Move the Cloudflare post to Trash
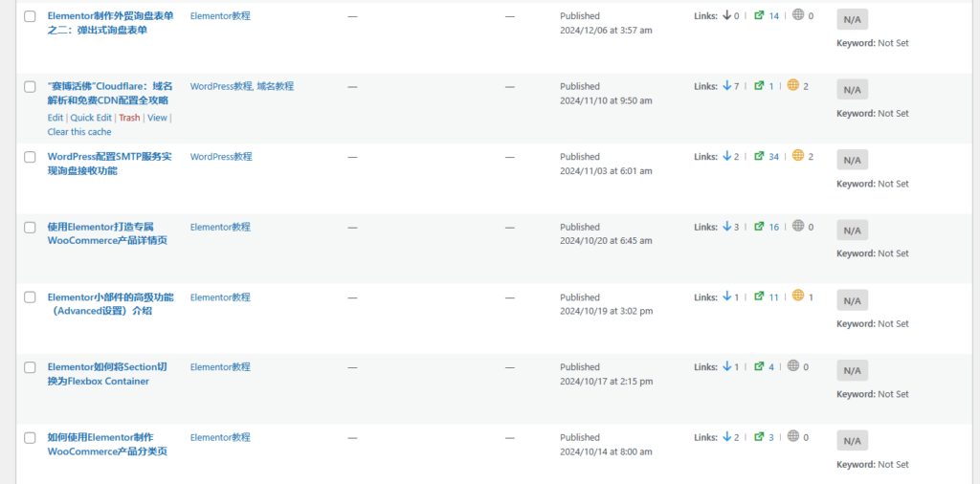This screenshot has height=484, width=980. (x=129, y=118)
